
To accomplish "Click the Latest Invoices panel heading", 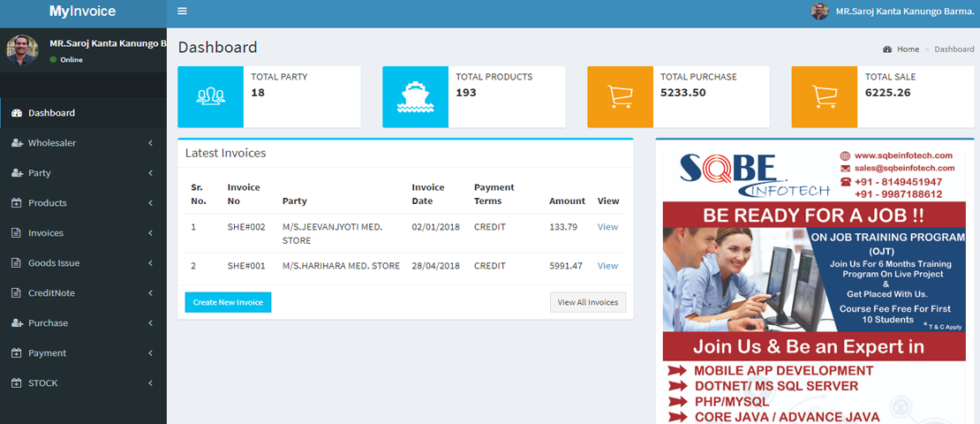I will pos(226,153).
